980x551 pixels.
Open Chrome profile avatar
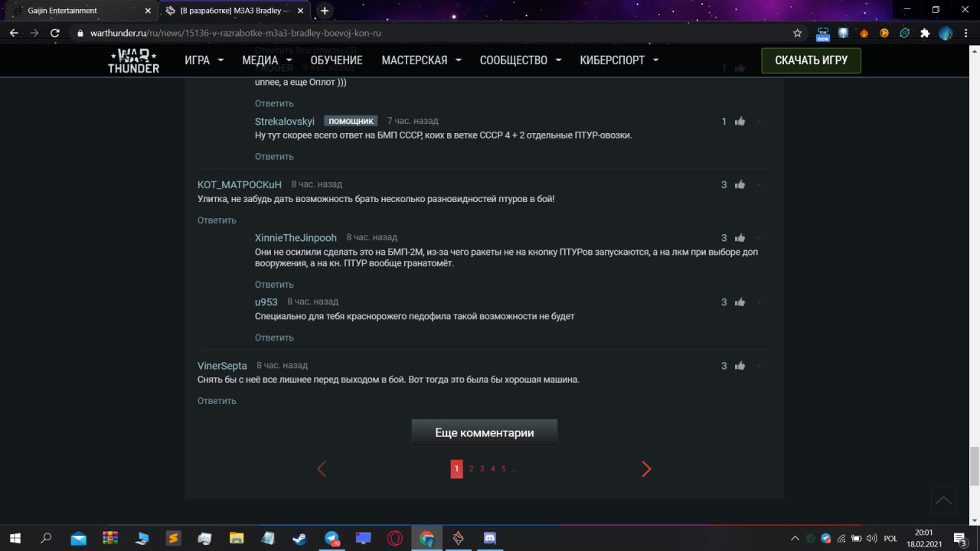tap(946, 33)
